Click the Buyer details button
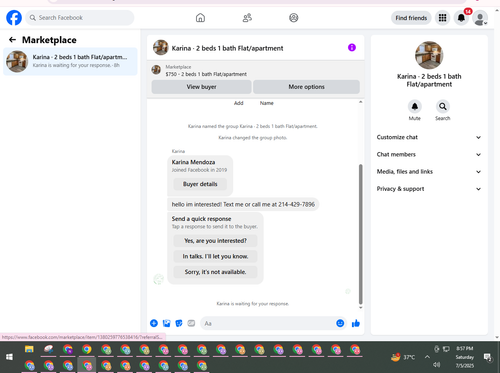Screen dimensions: 500x373 (x=200, y=184)
